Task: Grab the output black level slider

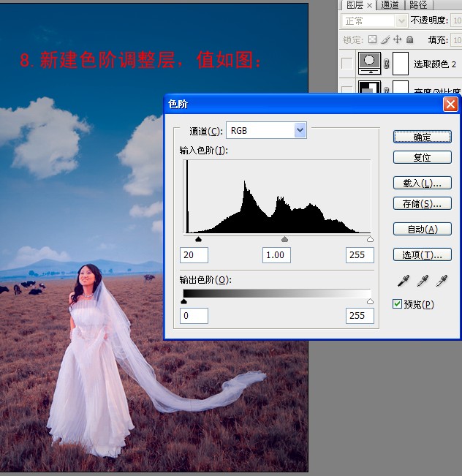Action: click(183, 301)
